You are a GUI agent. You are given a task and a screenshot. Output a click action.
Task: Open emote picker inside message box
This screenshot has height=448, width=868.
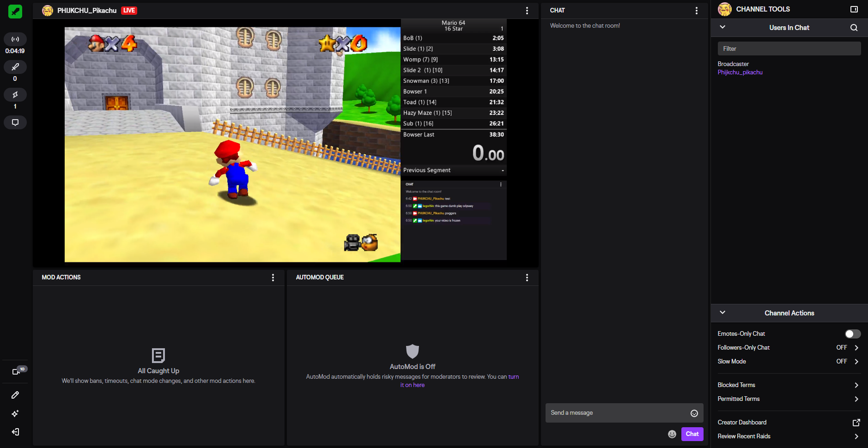(x=694, y=413)
